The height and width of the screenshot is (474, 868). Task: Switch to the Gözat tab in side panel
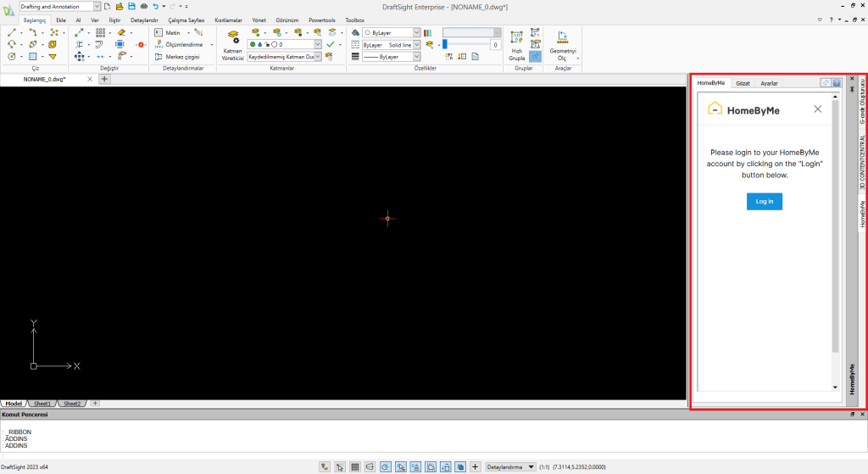click(743, 83)
